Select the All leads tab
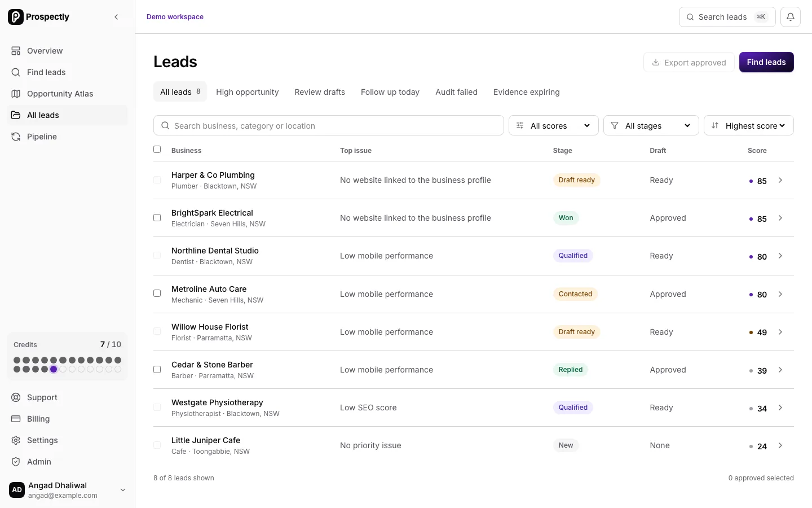 180,91
